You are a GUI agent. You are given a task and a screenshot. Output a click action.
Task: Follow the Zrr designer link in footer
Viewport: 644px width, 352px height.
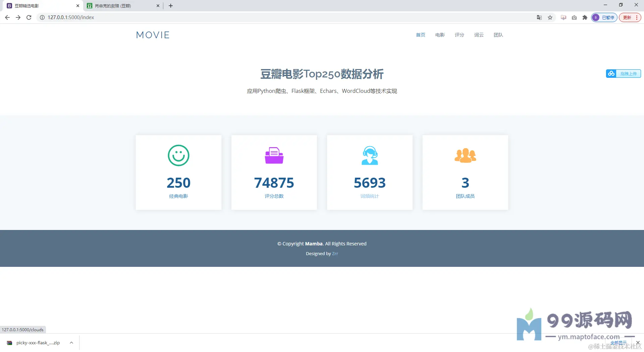click(x=335, y=254)
